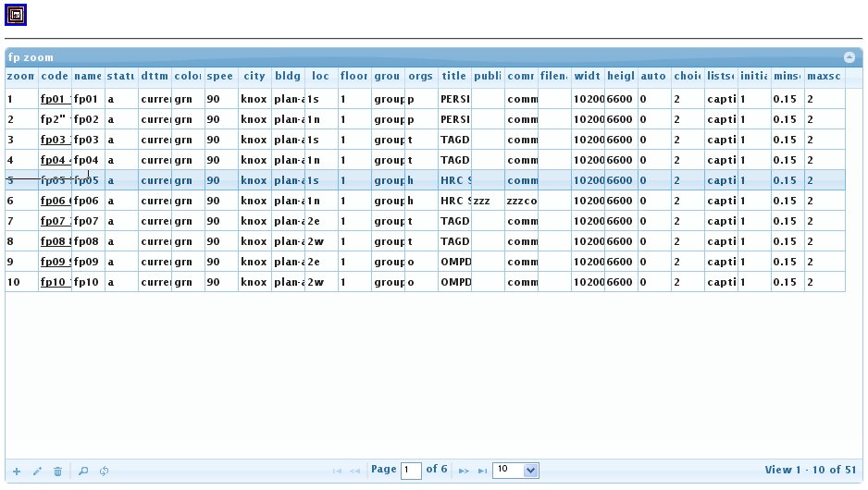Open the fp07 code link
The height and width of the screenshot is (490, 868).
[56, 221]
